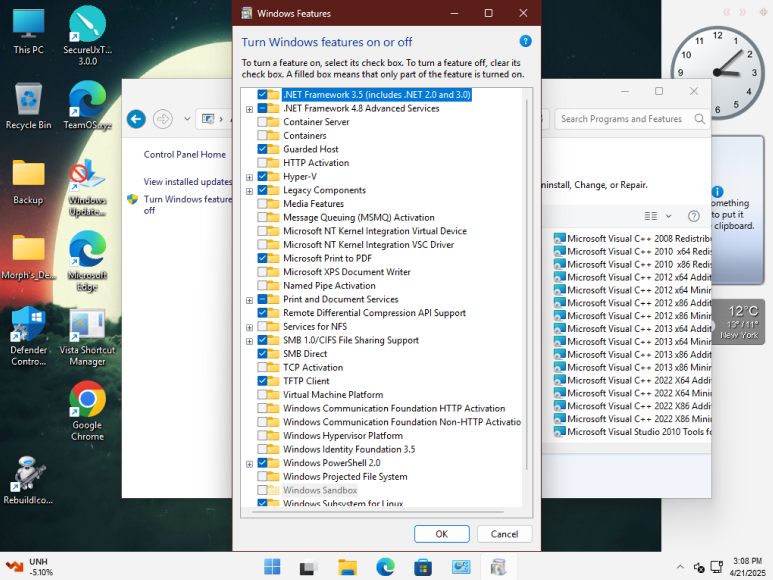Viewport: 773px width, 580px height.
Task: Launch Google Chrome desktop shortcut
Action: coord(87,412)
